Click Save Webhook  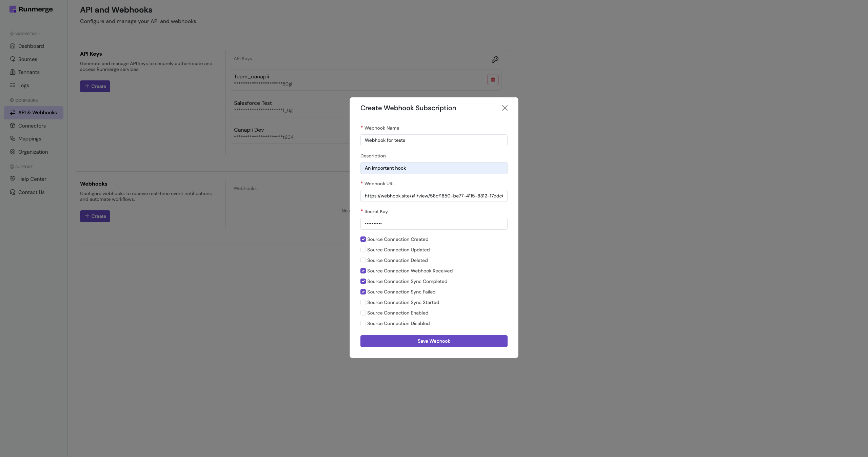434,341
